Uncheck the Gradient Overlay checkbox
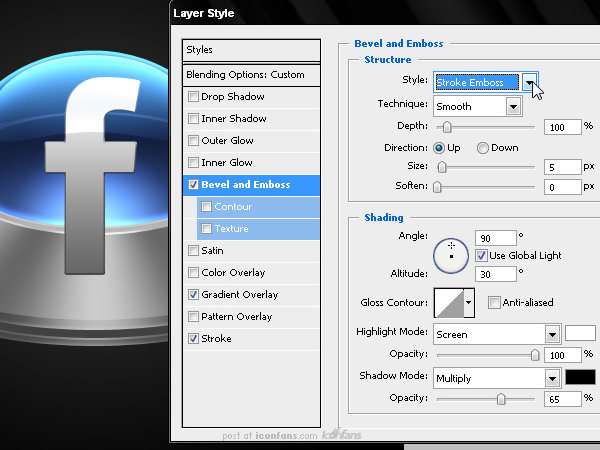Image resolution: width=600 pixels, height=450 pixels. click(193, 295)
